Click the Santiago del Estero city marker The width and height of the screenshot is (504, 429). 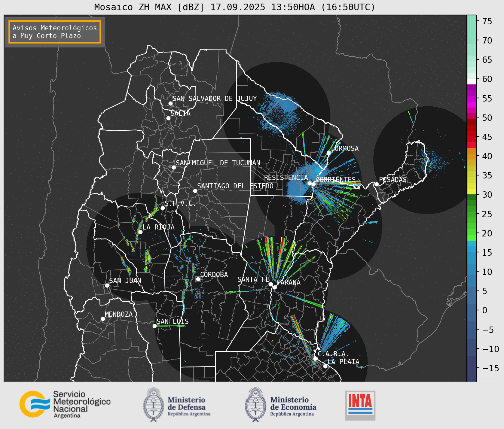click(195, 191)
